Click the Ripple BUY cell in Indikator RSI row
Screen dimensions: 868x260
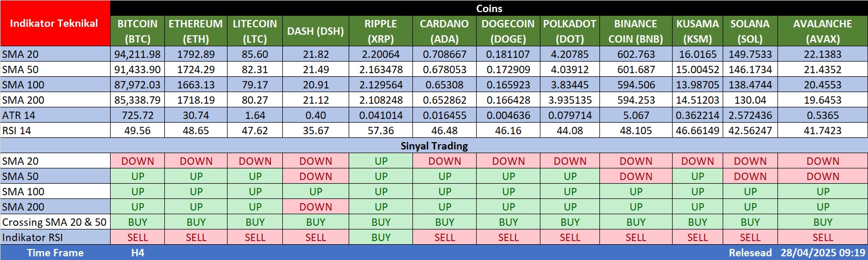(x=381, y=237)
